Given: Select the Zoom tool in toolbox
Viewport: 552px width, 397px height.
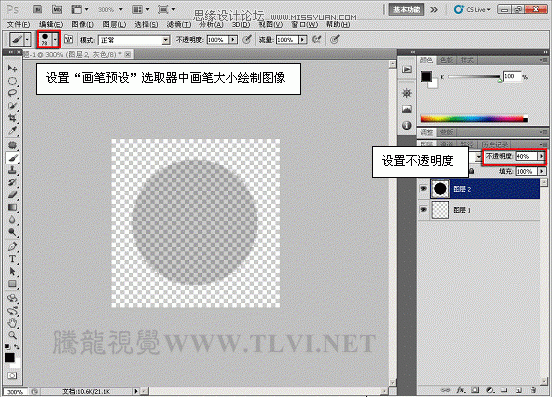Looking at the screenshot, I should (12, 335).
